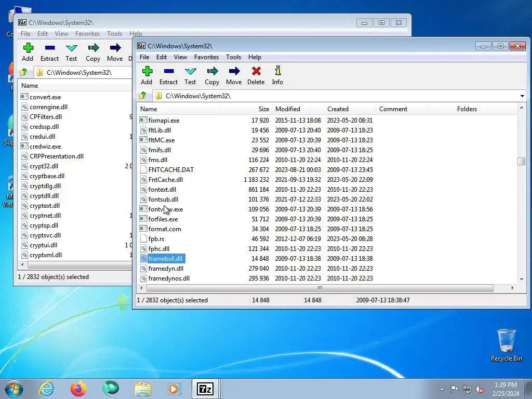
Task: Click Test icon in back 7-Zip window
Action: (x=71, y=48)
